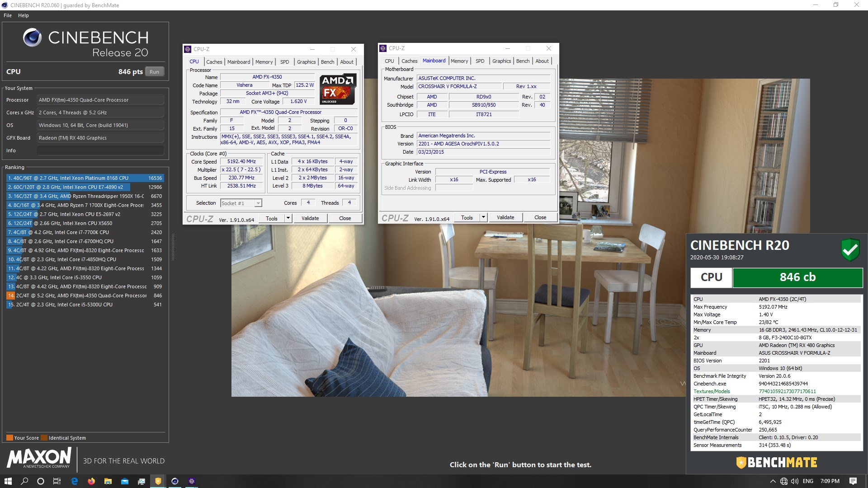Click the BenchMate green checkmark shield
The image size is (868, 488).
tap(850, 249)
